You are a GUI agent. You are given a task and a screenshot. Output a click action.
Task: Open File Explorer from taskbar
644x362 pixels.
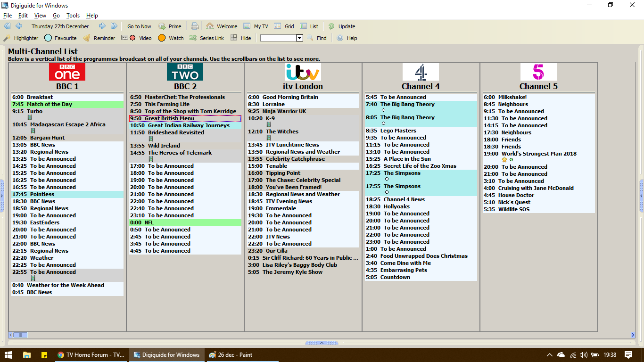26,355
